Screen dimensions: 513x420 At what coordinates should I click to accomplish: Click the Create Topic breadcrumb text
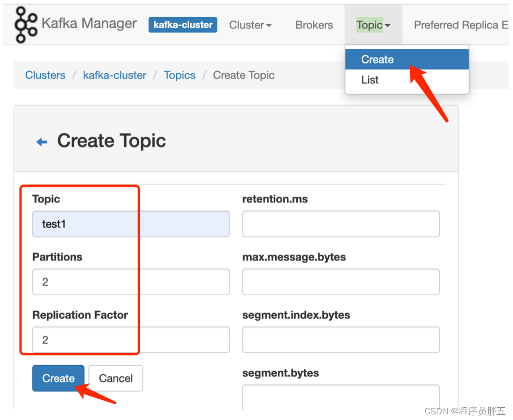pyautogui.click(x=244, y=75)
